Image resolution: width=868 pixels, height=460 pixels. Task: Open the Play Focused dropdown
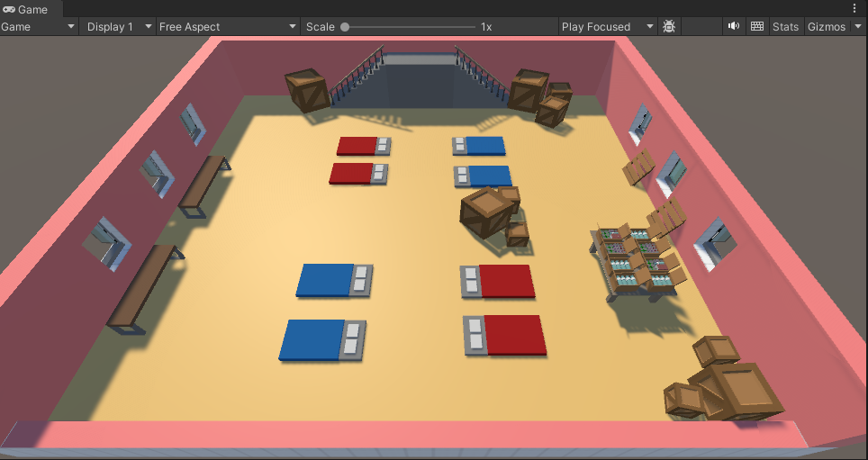click(x=607, y=27)
